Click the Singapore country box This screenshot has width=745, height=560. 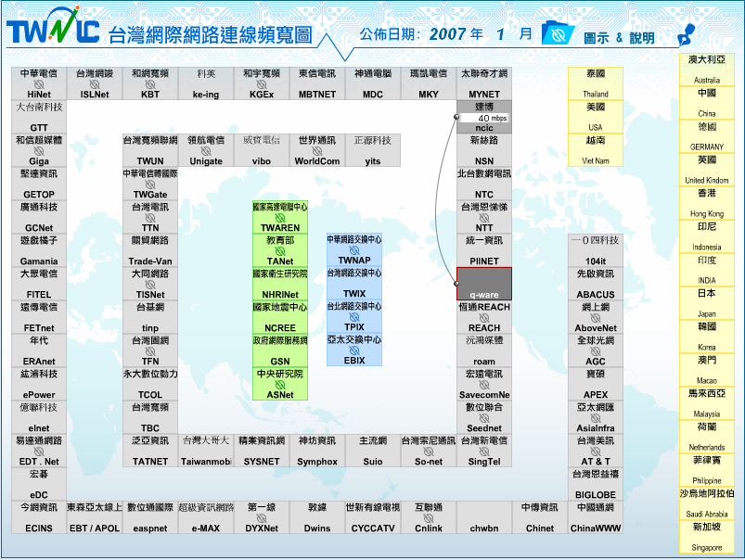(707, 537)
